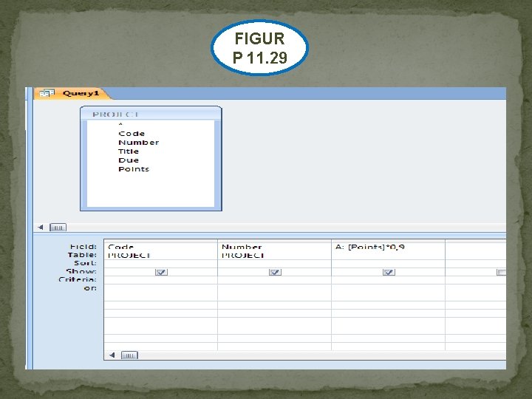Uncheck the Show box for Number column

(275, 272)
